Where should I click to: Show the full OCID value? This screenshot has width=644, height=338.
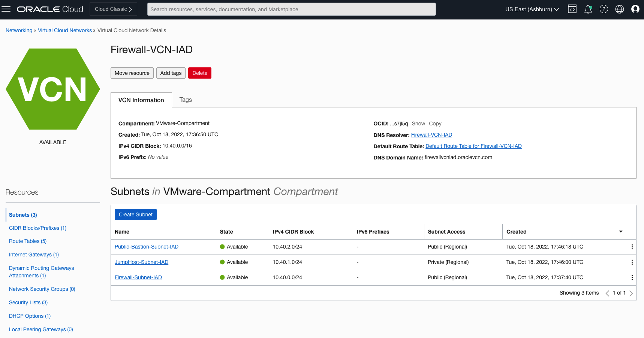coord(418,124)
